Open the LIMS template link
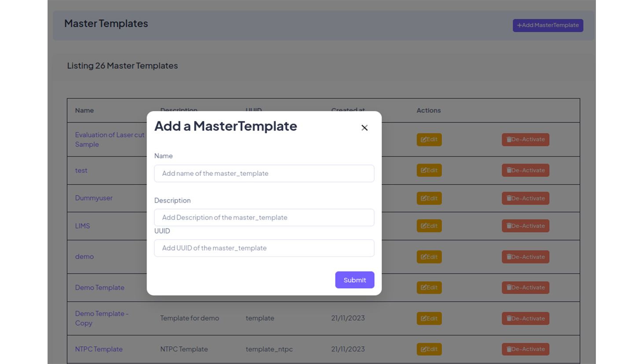The height and width of the screenshot is (364, 643). (x=82, y=226)
